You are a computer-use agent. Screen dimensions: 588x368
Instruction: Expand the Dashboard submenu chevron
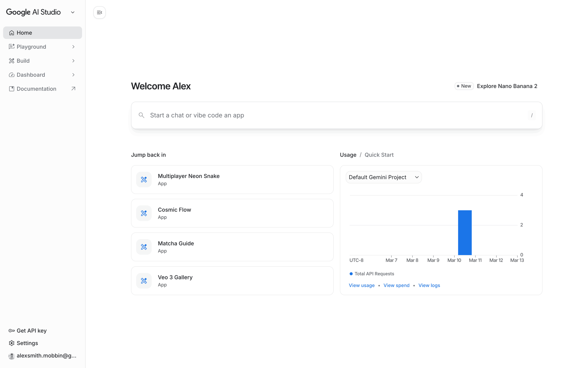coord(73,75)
